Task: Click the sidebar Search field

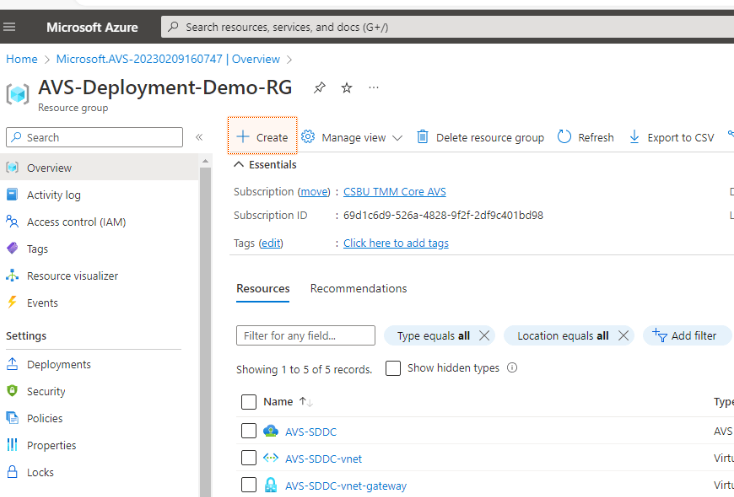Action: click(95, 137)
